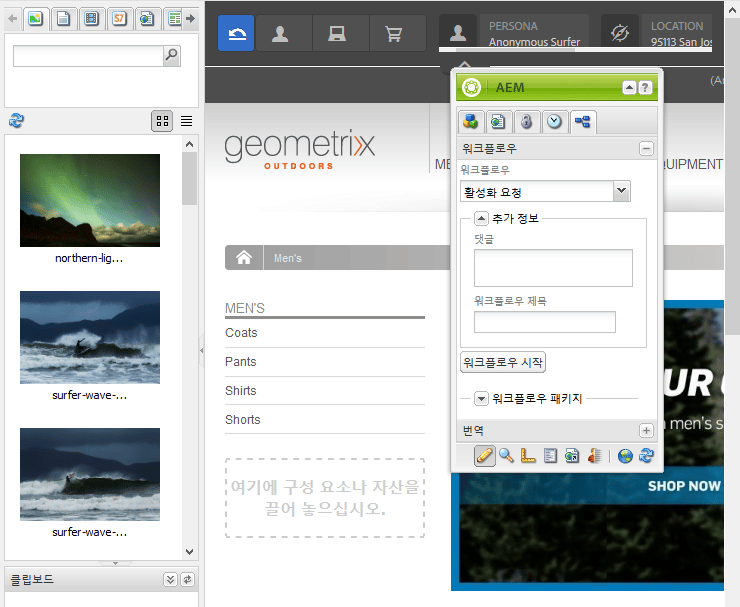The width and height of the screenshot is (740, 607).
Task: Open the AEM sidekick help icon
Action: [645, 88]
